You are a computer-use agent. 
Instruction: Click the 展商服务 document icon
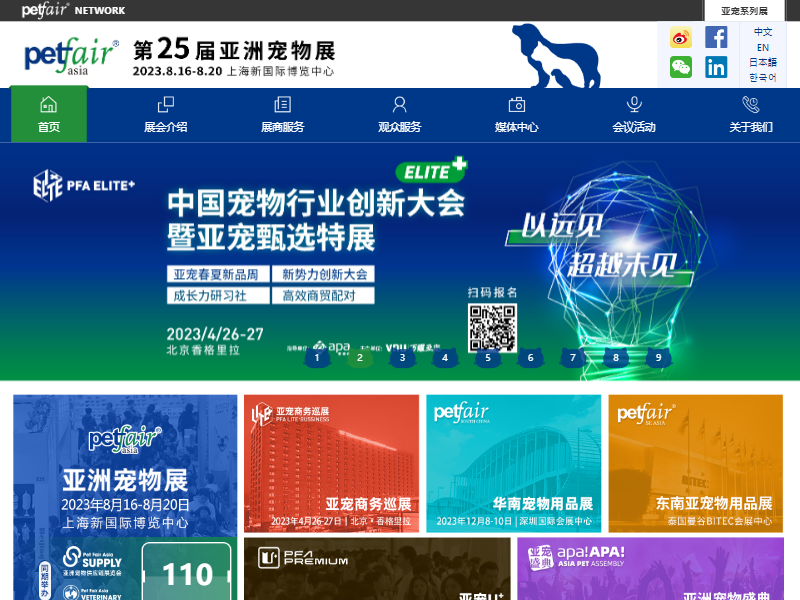tap(283, 105)
